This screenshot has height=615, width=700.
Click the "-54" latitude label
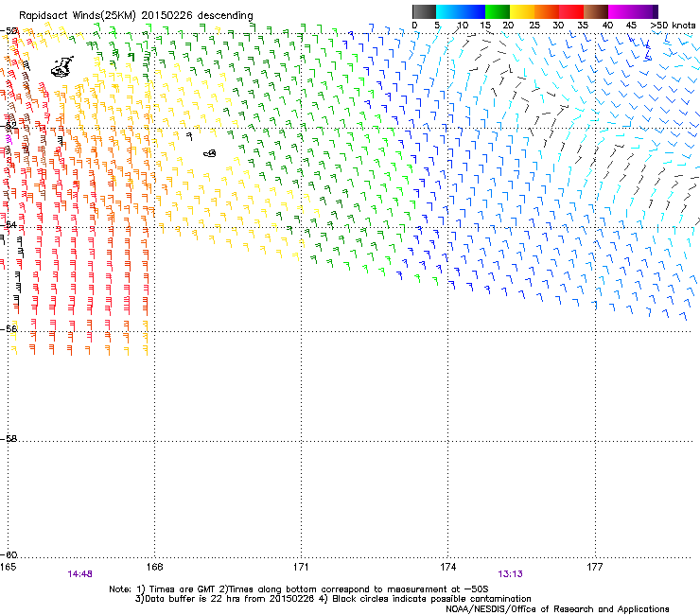9,225
